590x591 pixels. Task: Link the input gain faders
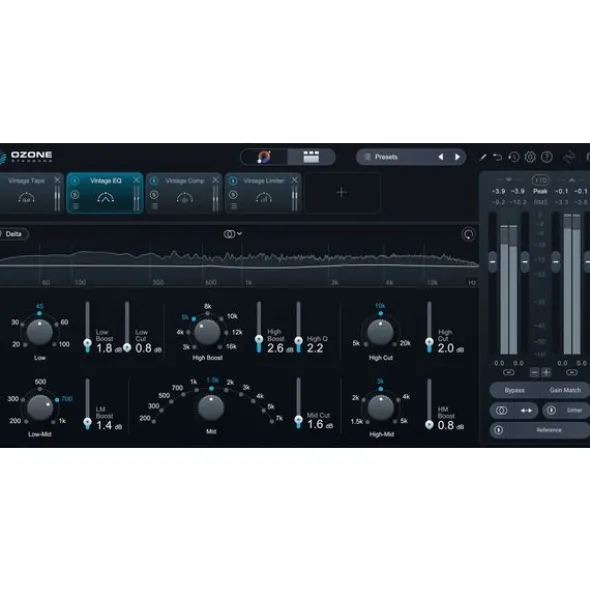coord(509,372)
